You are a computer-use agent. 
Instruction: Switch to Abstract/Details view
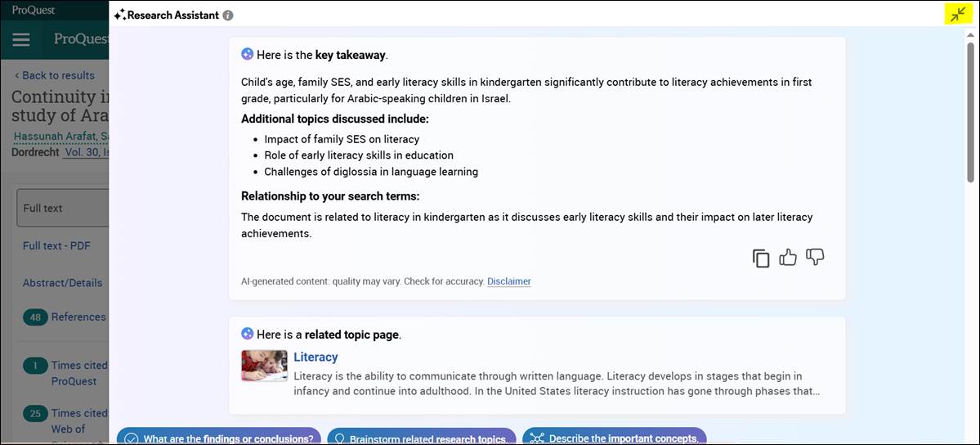[63, 283]
